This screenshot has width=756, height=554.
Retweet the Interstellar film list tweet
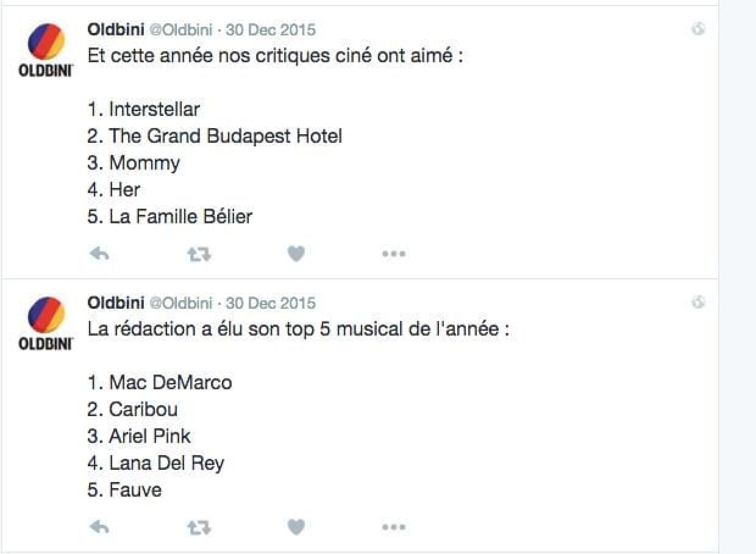[198, 254]
